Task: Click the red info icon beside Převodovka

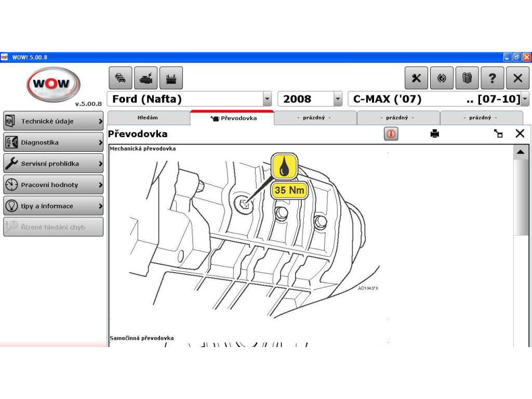Action: click(x=391, y=134)
